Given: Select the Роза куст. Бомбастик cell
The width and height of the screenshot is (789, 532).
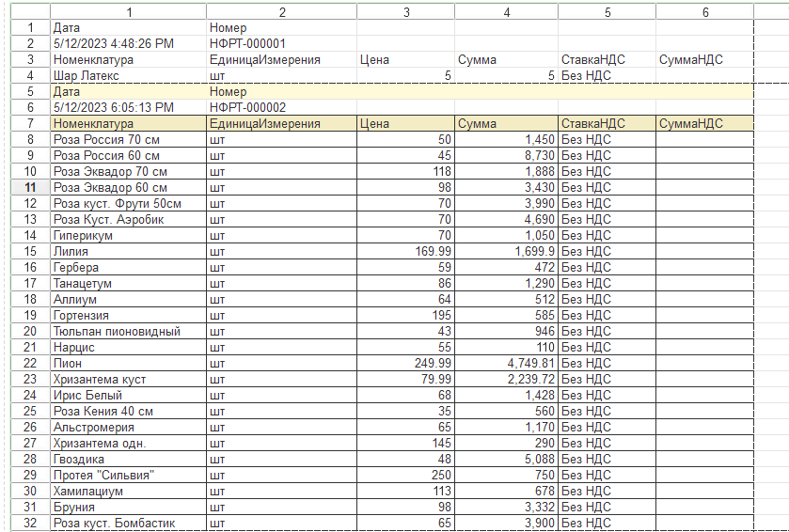Looking at the screenshot, I should [128, 523].
